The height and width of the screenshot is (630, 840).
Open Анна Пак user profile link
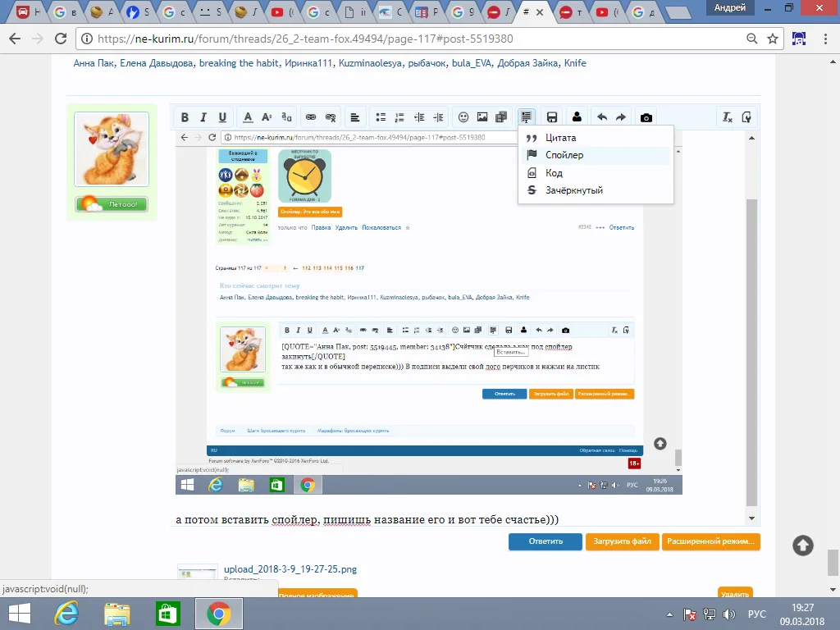[94, 63]
